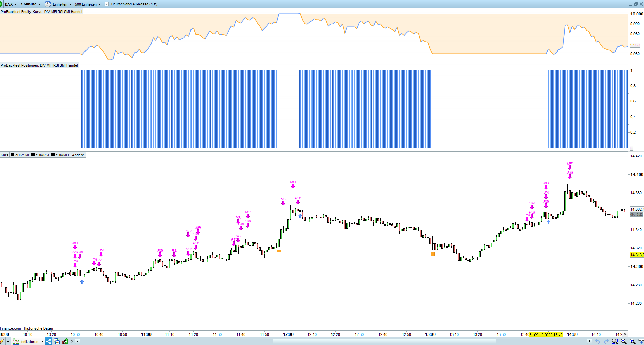The height and width of the screenshot is (345, 644).
Task: Click the time axis double chevron right
Action: [x=625, y=334]
